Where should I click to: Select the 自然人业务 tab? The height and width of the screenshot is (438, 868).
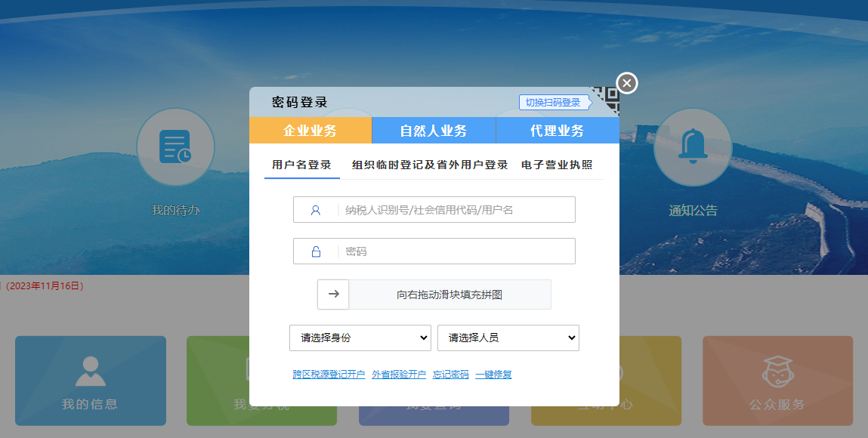click(434, 131)
